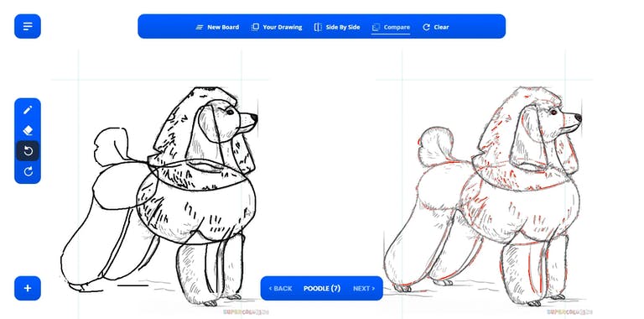Click the plus add button

pyautogui.click(x=28, y=288)
